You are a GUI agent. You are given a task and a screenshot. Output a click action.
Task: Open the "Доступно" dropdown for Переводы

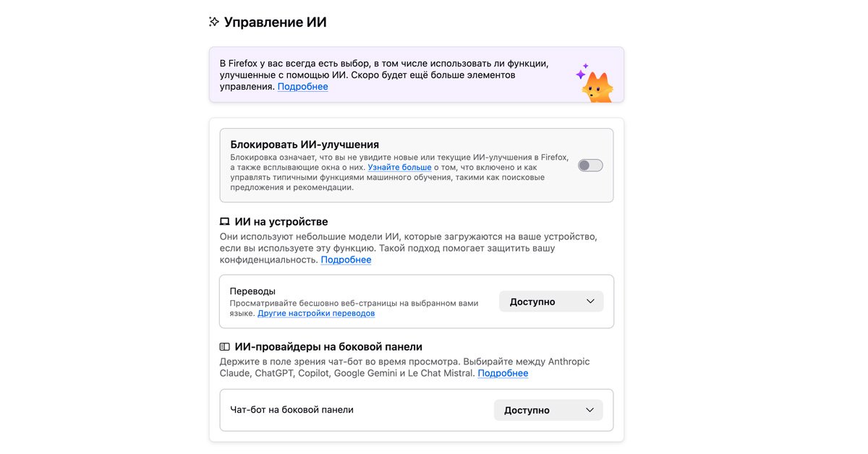(551, 301)
